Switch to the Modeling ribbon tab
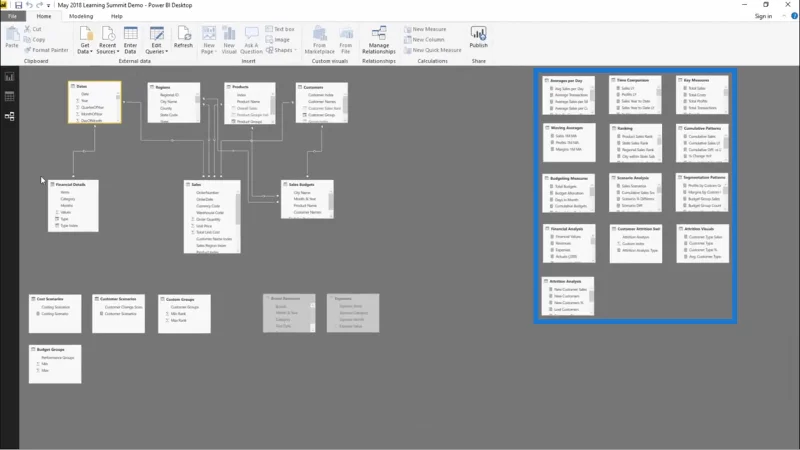This screenshot has height=450, width=800. [x=81, y=16]
